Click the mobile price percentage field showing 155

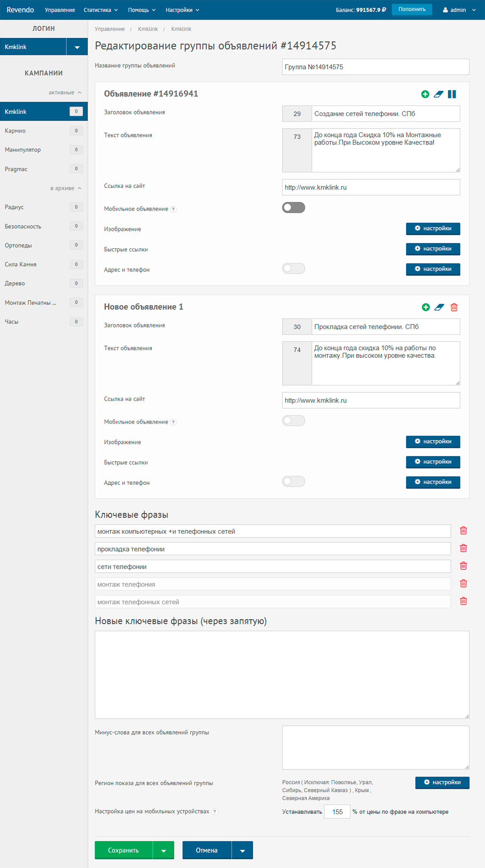tap(337, 812)
